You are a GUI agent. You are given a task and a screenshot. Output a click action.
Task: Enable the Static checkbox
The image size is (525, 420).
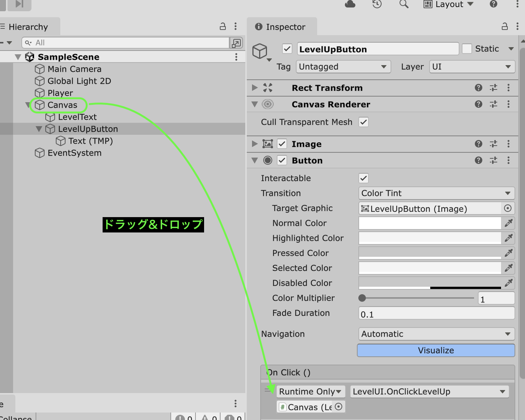click(x=467, y=49)
